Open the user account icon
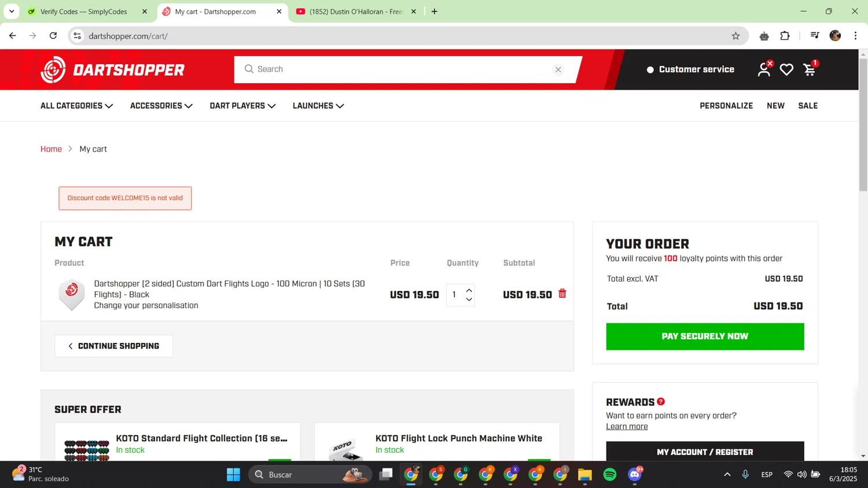 [x=764, y=69]
